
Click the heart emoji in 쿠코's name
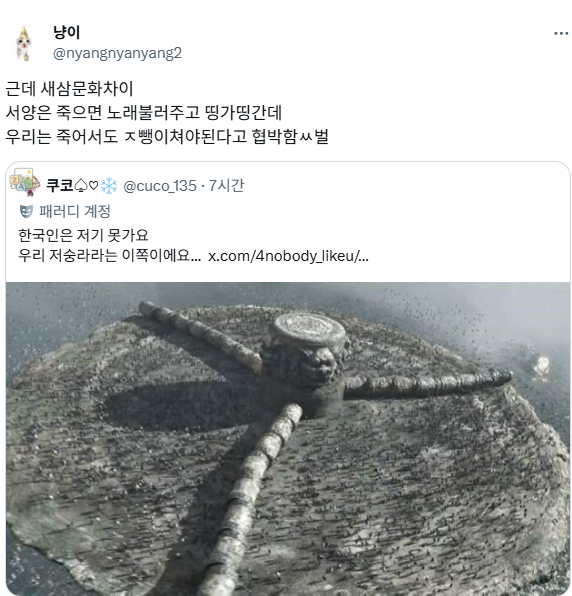[x=93, y=185]
